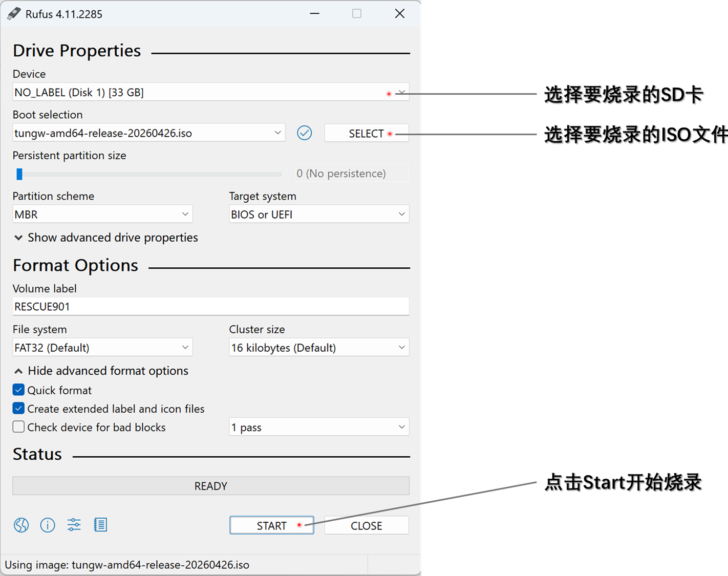Collapse Hide advanced format options

(101, 371)
